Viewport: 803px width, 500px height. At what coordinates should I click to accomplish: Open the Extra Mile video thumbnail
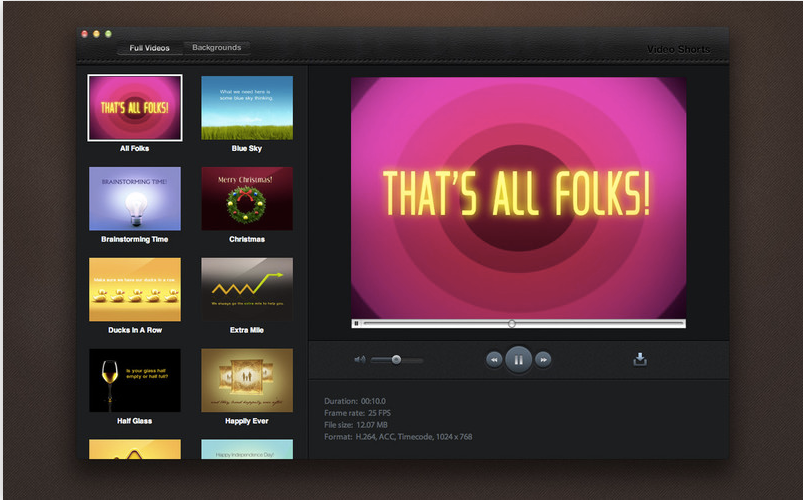tap(247, 289)
